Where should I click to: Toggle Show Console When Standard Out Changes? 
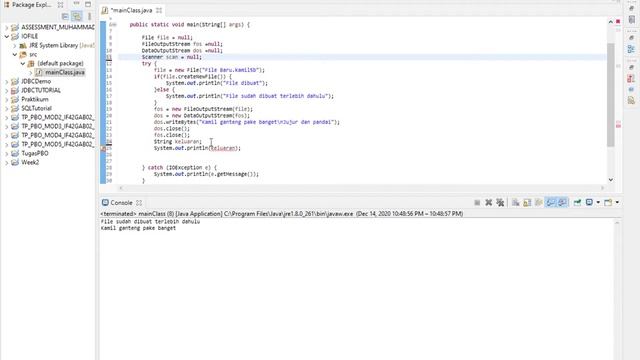551,202
